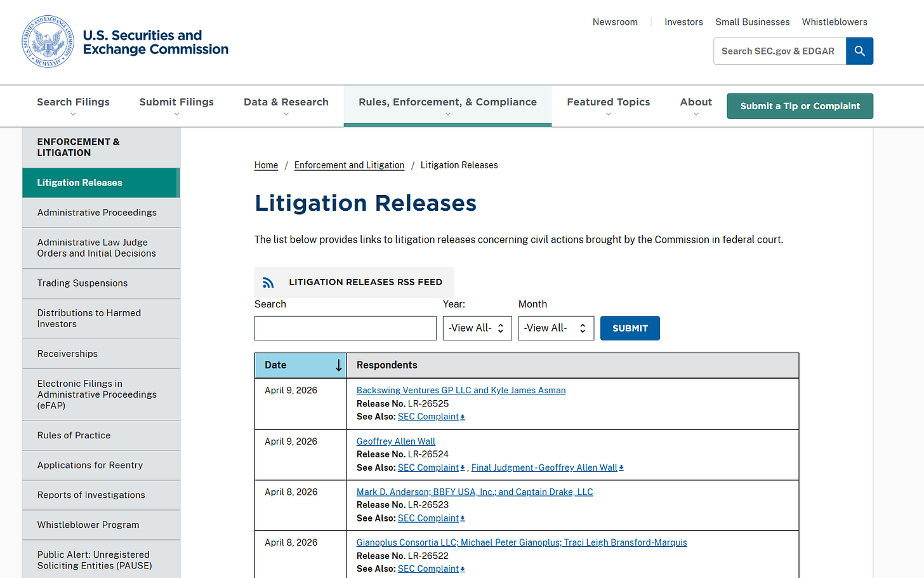
Task: Click the 'Release No. LR-26523' text
Action: tap(402, 506)
